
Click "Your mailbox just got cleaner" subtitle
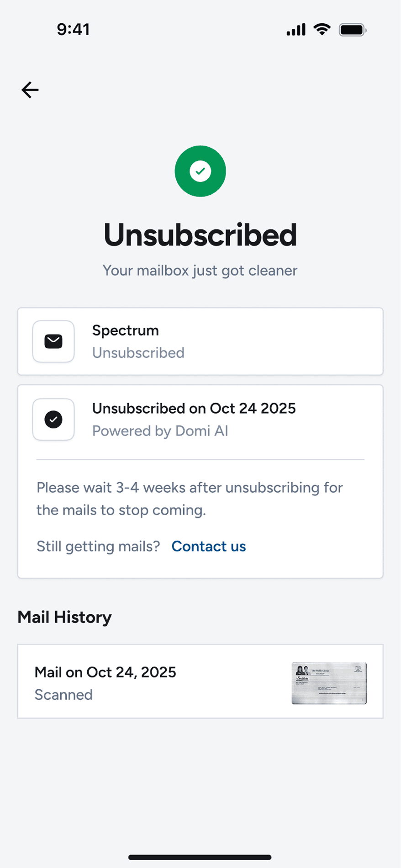[x=200, y=271]
